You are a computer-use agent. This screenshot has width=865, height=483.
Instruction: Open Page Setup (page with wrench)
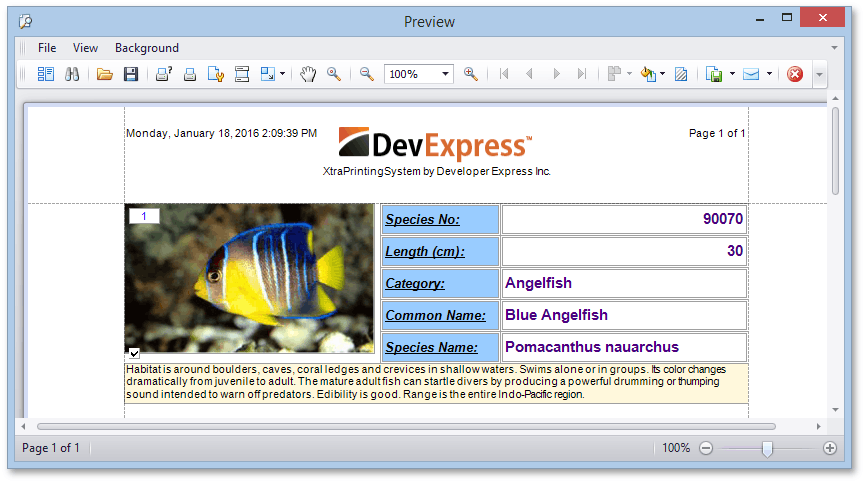coord(216,74)
